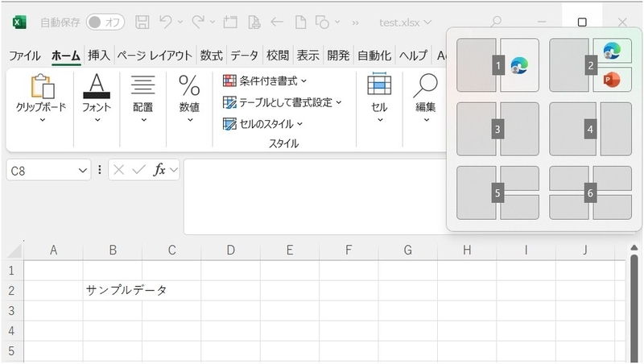Save the workbook with the floppy disk icon
The height and width of the screenshot is (364, 644).
142,23
